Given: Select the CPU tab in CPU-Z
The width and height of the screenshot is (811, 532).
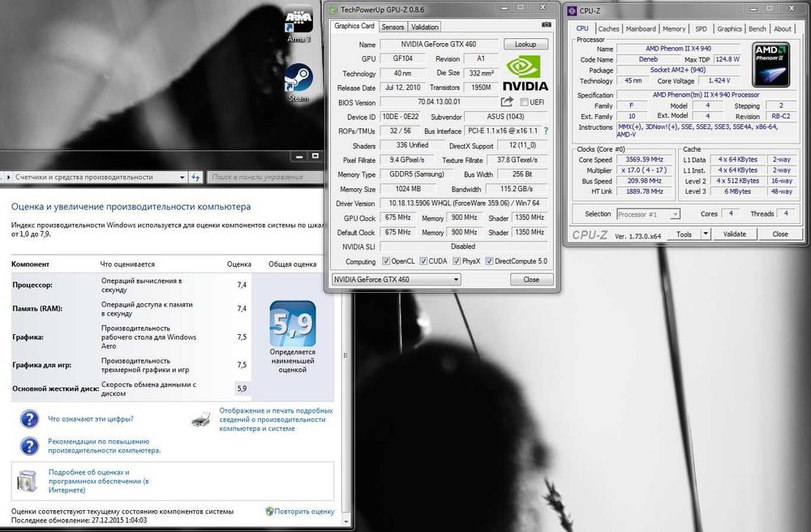Looking at the screenshot, I should click(x=582, y=28).
